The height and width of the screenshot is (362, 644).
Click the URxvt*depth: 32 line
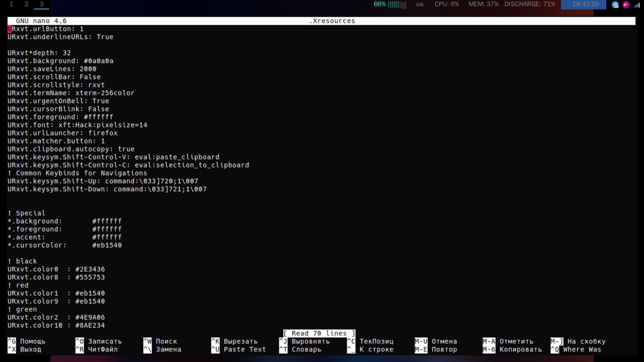[39, 53]
